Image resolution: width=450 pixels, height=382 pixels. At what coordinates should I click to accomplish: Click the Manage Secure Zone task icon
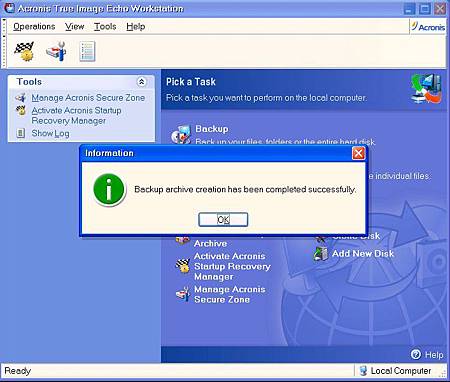click(x=183, y=294)
